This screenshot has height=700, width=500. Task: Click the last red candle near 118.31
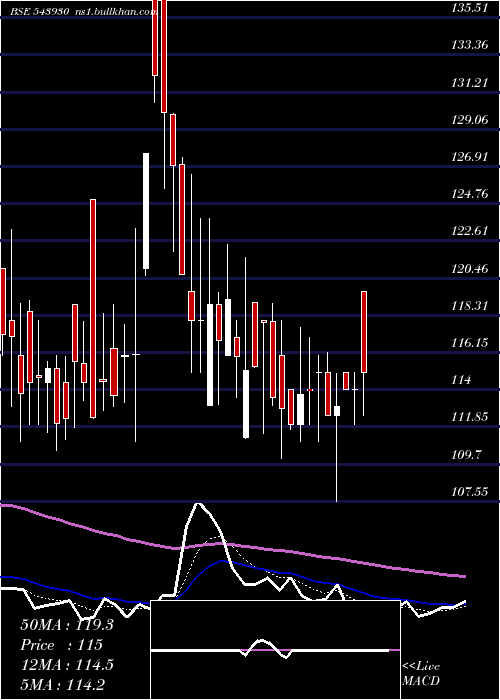tap(364, 332)
